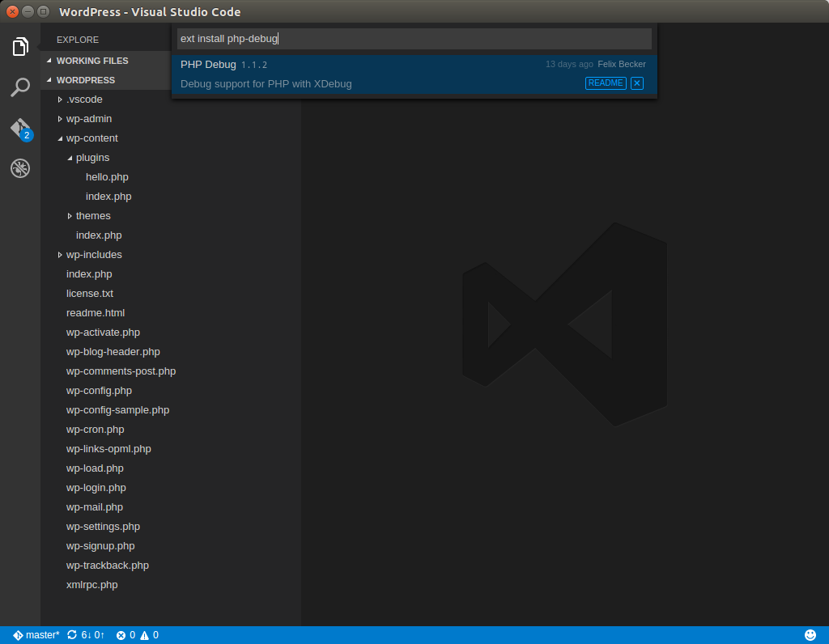
Task: Minimize the Visual Studio Code window
Action: (x=28, y=11)
